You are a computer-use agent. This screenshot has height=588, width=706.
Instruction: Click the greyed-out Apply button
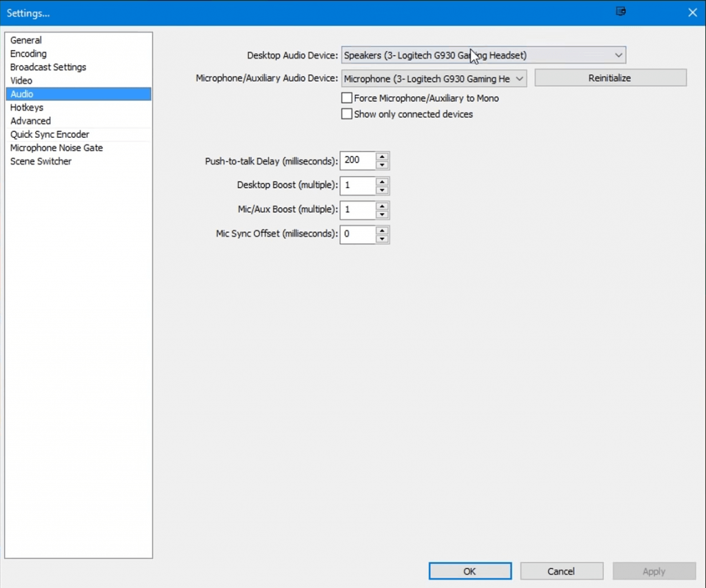[654, 571]
